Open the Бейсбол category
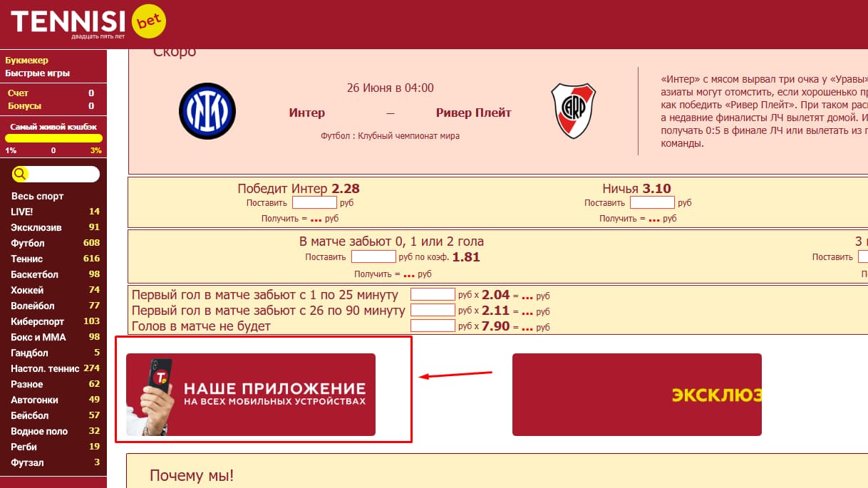Image resolution: width=868 pixels, height=488 pixels. [54, 415]
